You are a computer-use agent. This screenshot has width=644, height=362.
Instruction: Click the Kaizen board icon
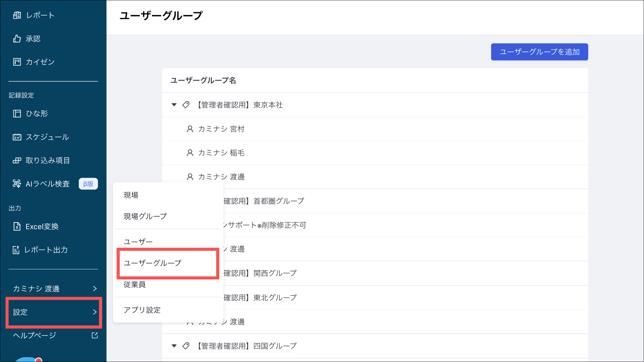[x=17, y=62]
